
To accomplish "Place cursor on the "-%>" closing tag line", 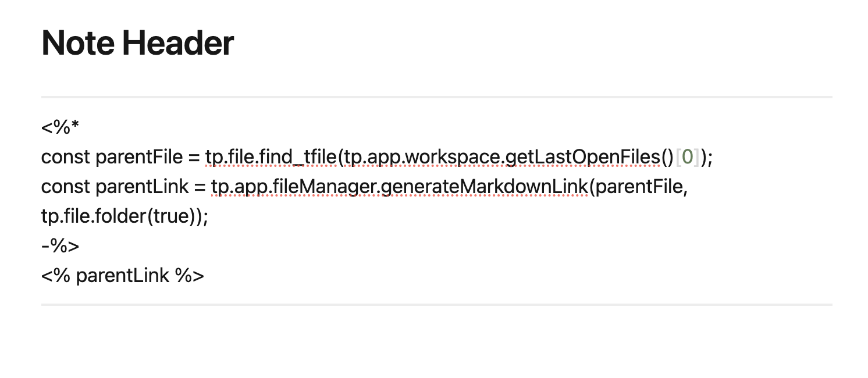I will (60, 247).
